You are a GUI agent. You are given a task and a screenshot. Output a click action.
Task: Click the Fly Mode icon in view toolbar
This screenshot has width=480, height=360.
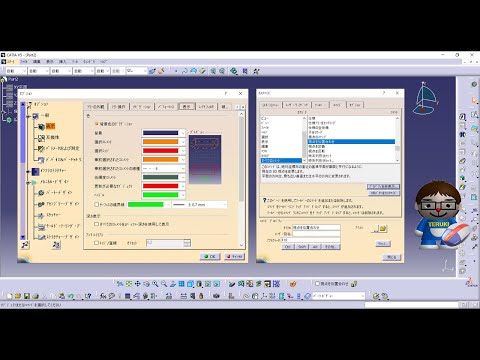coord(120,284)
